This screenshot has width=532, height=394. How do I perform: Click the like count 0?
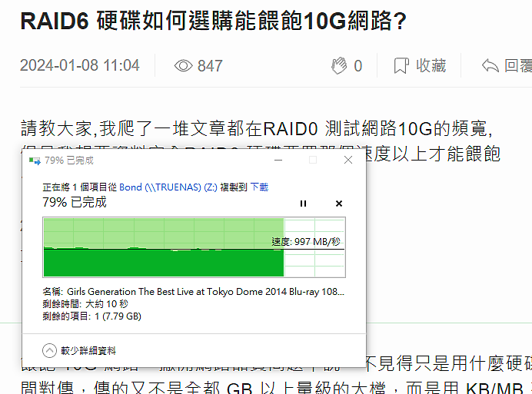coord(358,66)
